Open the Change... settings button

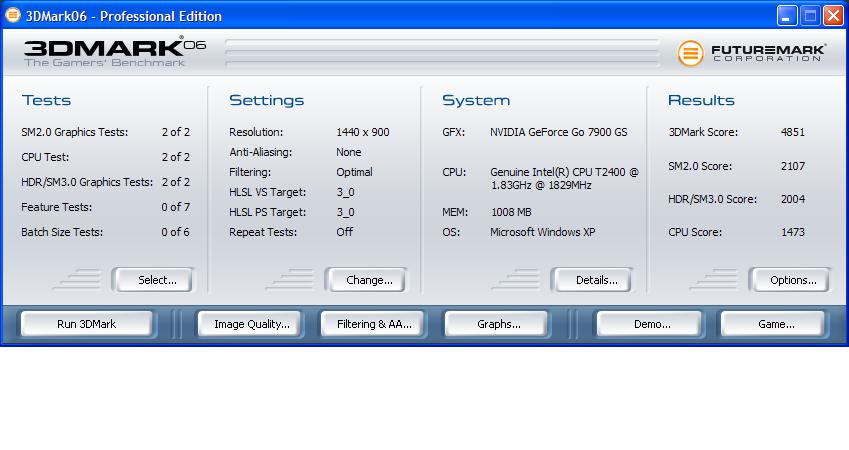(x=366, y=280)
